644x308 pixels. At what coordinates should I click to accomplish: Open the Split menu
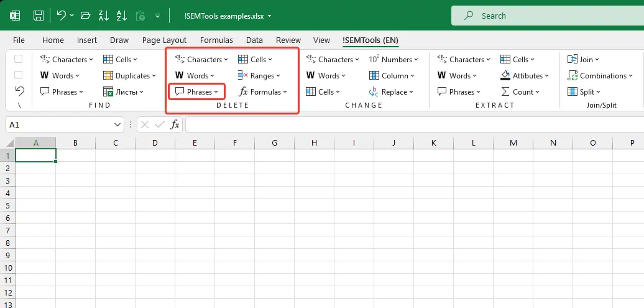[584, 92]
